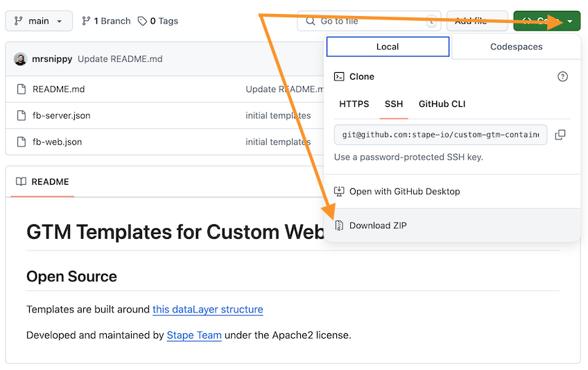Screen dimensions: 588x370
Task: Open mrsnippy's avatar
Action: (x=20, y=59)
